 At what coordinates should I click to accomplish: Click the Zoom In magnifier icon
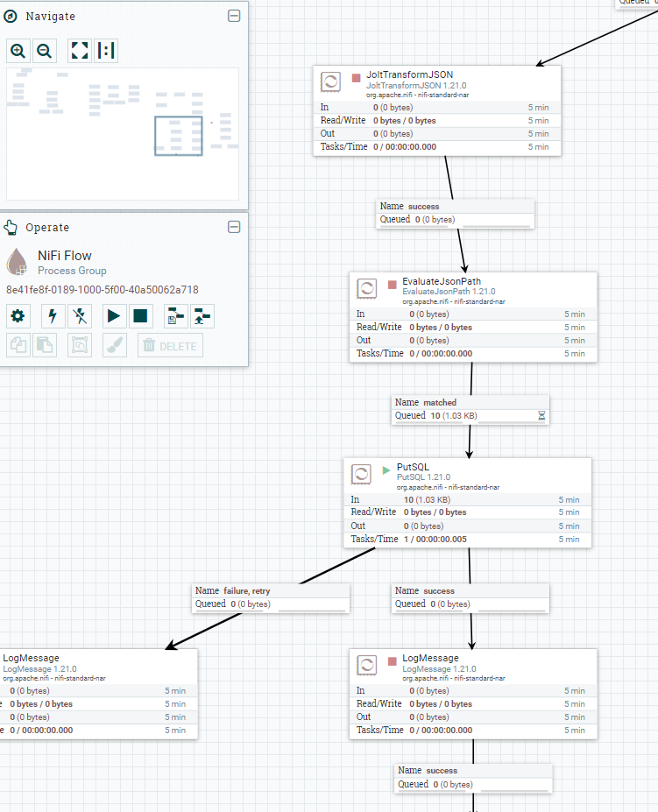click(x=18, y=51)
